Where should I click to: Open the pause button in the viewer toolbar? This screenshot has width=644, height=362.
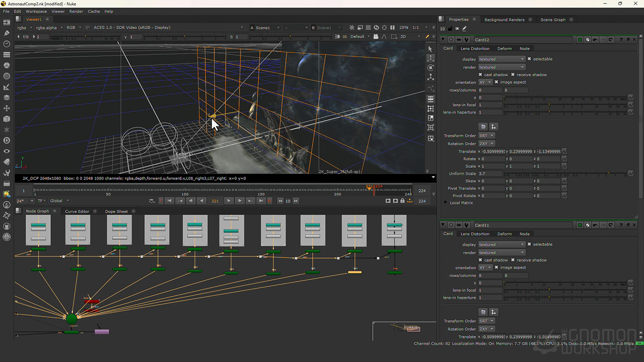coord(393,28)
